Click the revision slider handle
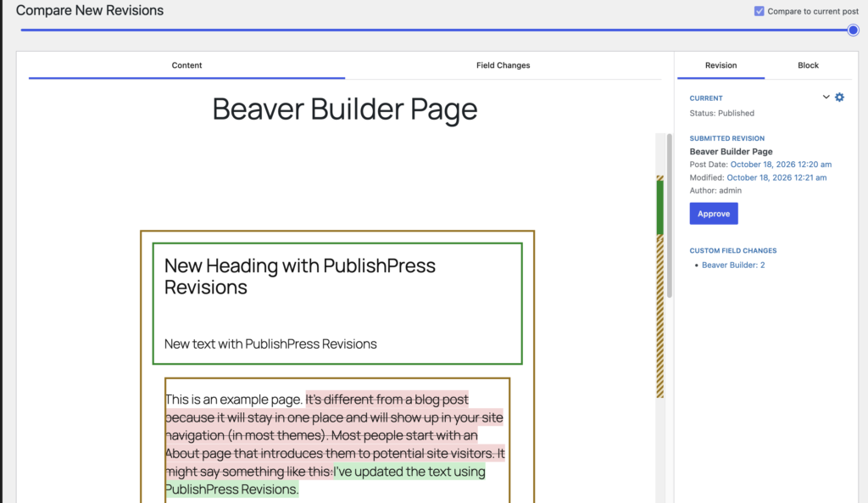Viewport: 868px width, 503px height. click(x=853, y=30)
